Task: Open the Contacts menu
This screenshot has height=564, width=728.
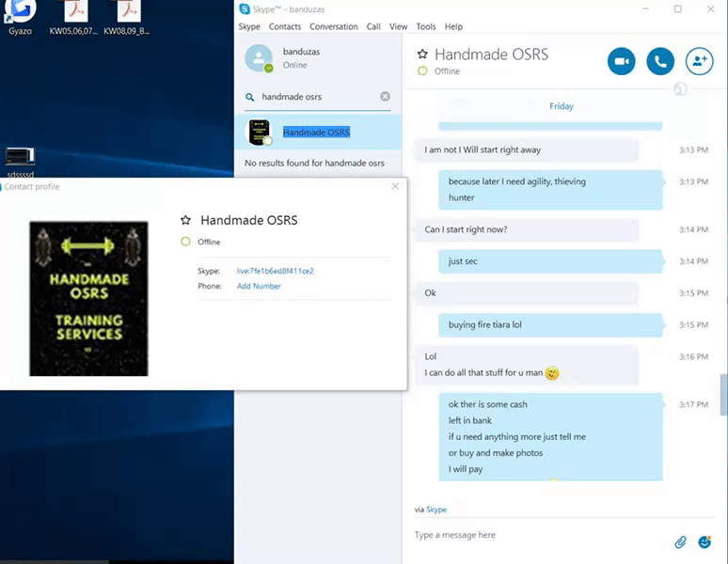Action: (x=285, y=27)
